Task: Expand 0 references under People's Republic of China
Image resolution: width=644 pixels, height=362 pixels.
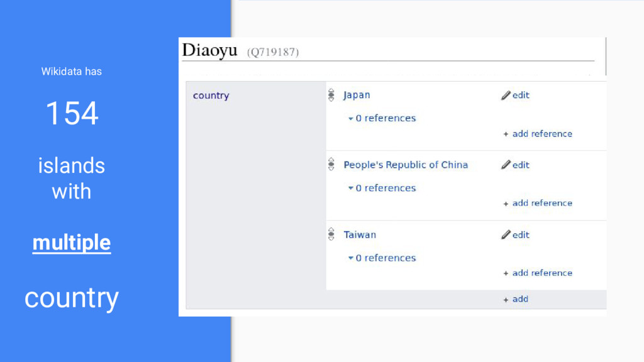Action: [x=382, y=188]
